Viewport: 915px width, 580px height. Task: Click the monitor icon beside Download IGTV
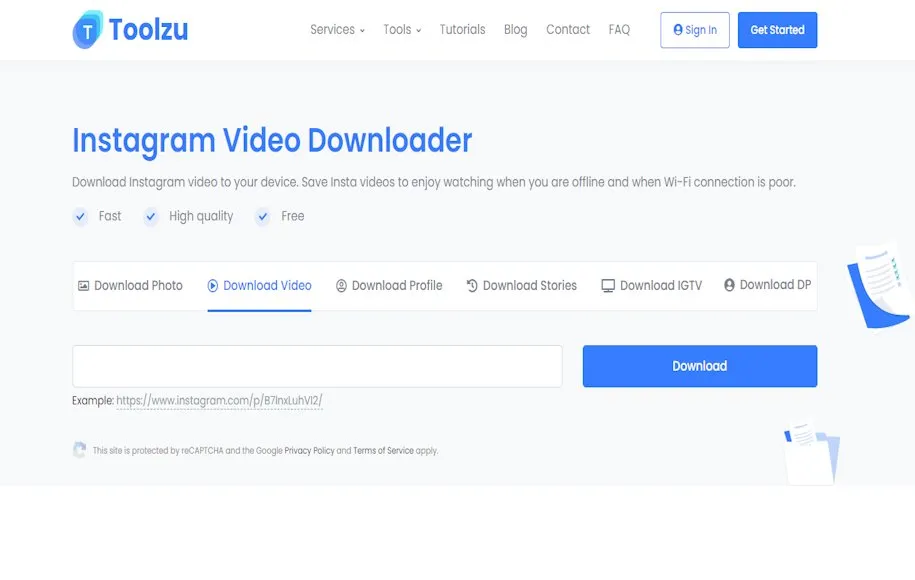[x=608, y=286]
